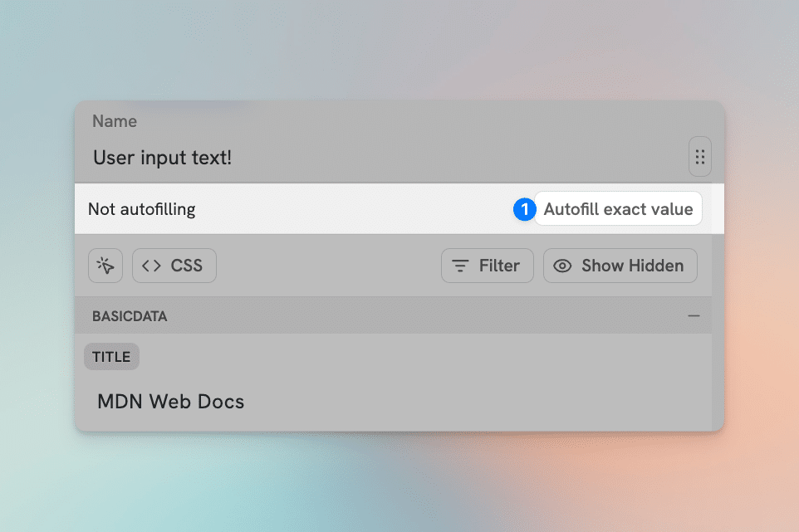
Task: Collapse BASICDATA using the minus icon
Action: (694, 316)
